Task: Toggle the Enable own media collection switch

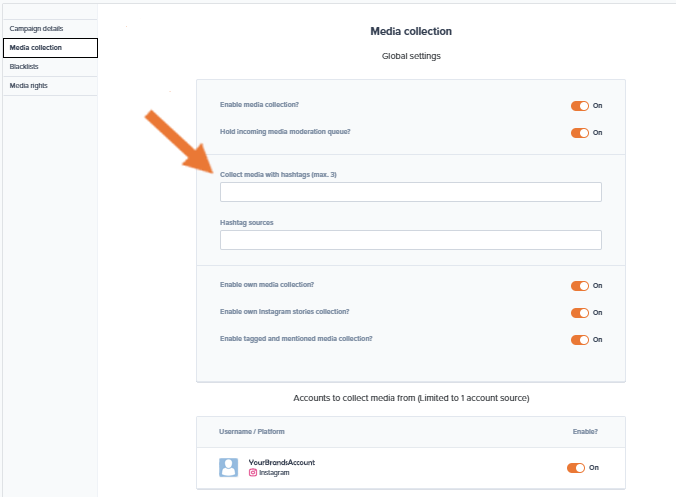Action: point(580,285)
